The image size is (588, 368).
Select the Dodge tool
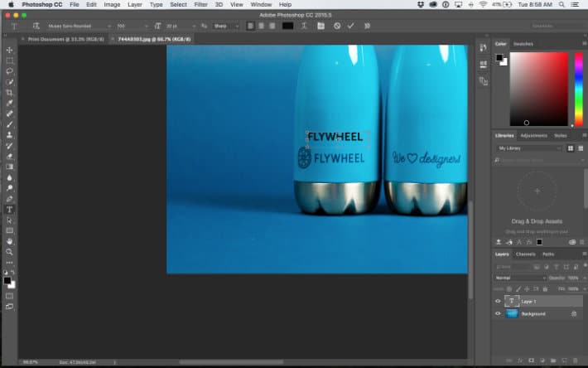10,188
